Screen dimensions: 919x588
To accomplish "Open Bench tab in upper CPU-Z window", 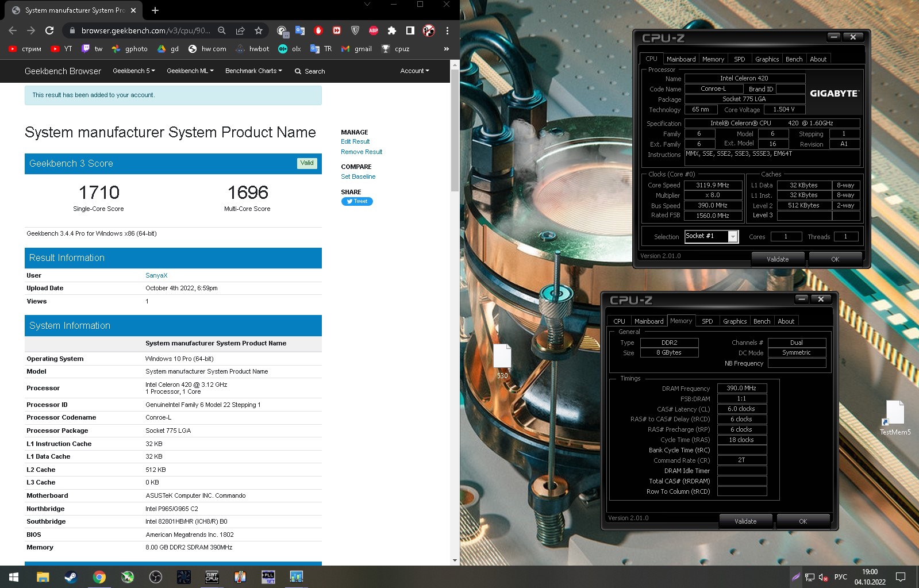I will [794, 59].
